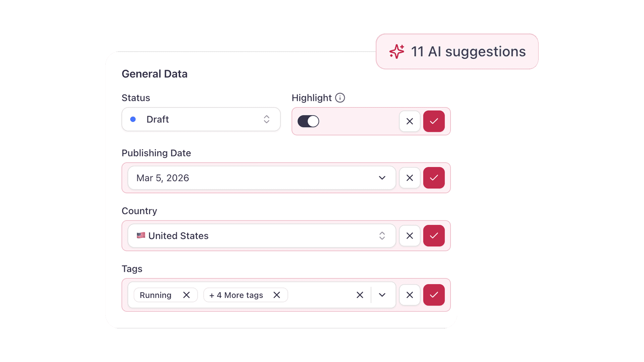Expand the Publishing Date picker
Screen dimensions: 644x362
[x=382, y=178]
